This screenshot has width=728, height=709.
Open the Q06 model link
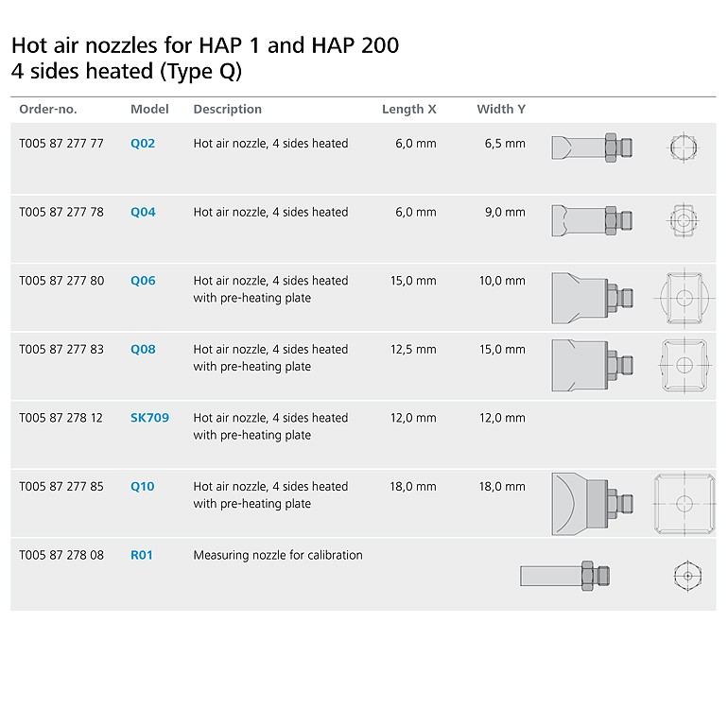pyautogui.click(x=143, y=281)
